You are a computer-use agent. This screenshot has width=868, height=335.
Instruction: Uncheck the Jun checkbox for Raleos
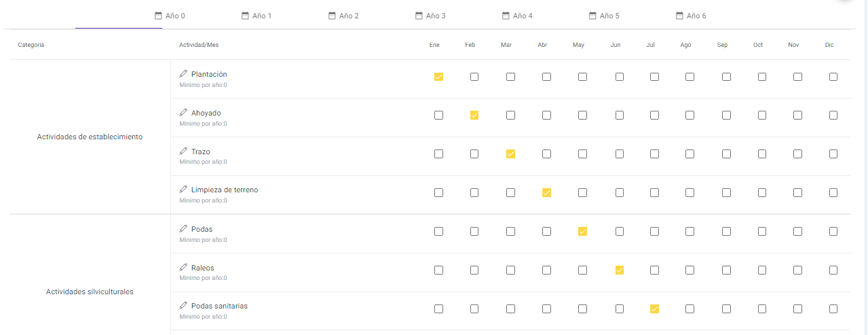620,270
